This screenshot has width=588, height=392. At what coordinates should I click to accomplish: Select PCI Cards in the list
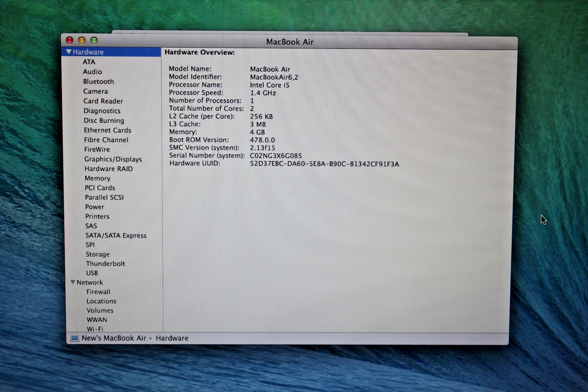(x=100, y=188)
